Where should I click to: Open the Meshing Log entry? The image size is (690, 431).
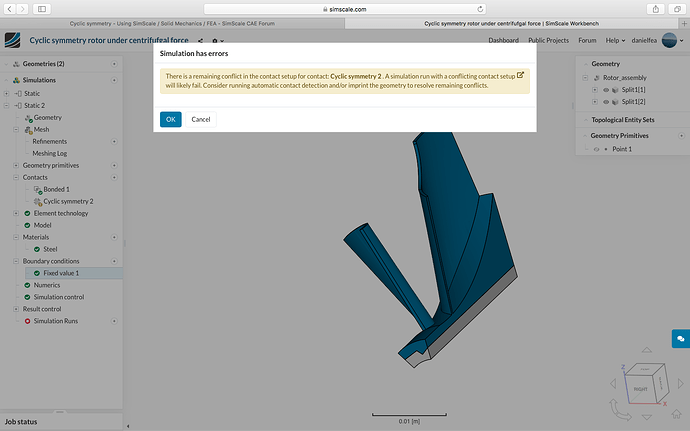click(x=49, y=154)
